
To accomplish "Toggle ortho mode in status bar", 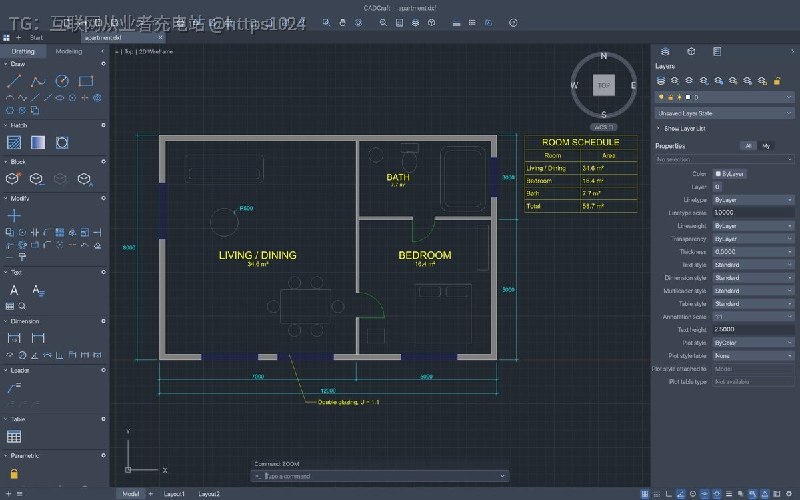I will click(668, 494).
